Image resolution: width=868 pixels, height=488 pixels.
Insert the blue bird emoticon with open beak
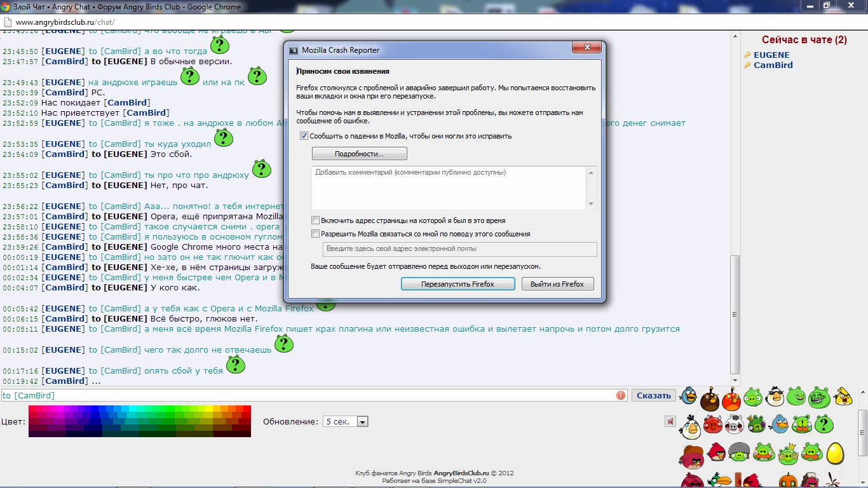point(688,395)
